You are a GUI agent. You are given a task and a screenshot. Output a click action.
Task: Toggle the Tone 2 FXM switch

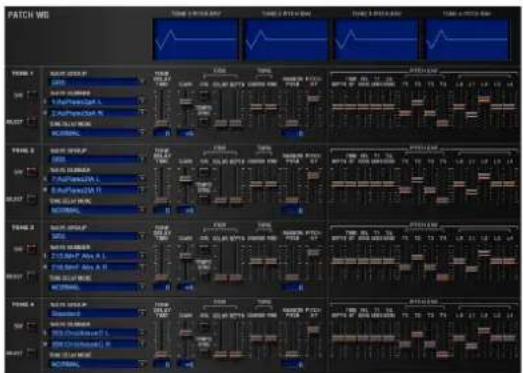click(x=204, y=173)
